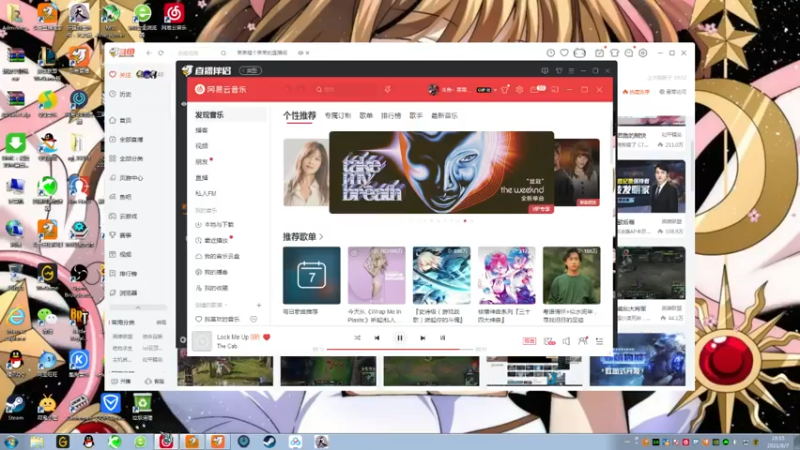Select the 个性推荐 tab
This screenshot has width=800, height=450.
pyautogui.click(x=299, y=115)
